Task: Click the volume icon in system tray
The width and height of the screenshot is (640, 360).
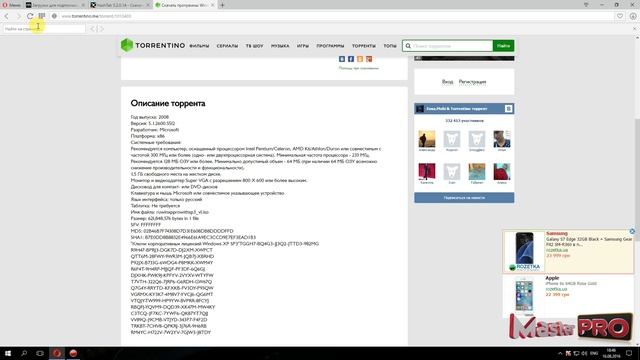Action: tap(584, 353)
